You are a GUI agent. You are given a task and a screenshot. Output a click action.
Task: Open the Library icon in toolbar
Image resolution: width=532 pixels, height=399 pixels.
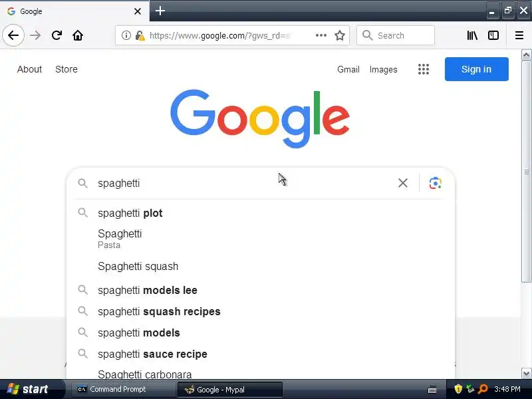472,35
